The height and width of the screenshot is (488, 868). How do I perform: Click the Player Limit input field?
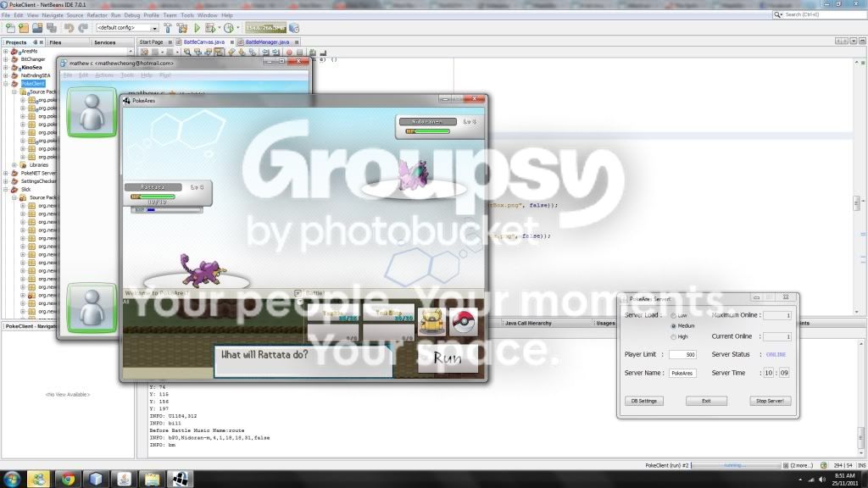682,355
